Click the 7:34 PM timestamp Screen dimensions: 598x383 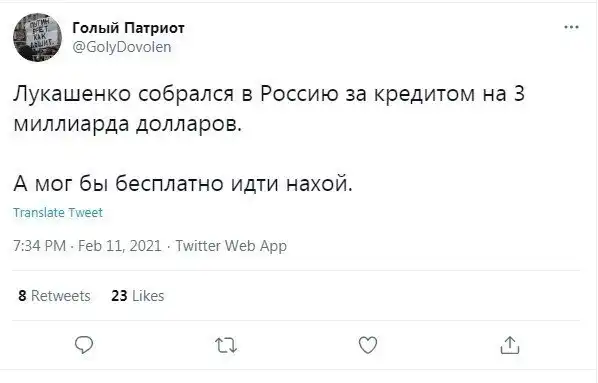click(40, 246)
